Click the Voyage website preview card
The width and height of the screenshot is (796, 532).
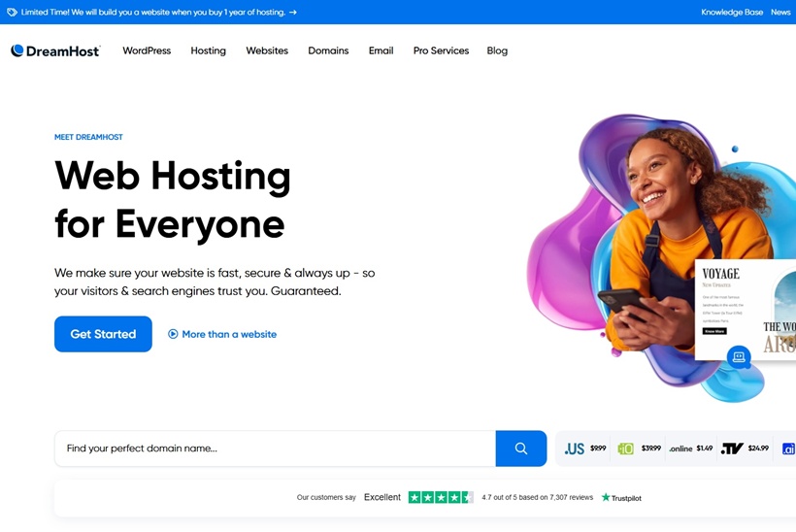point(746,310)
